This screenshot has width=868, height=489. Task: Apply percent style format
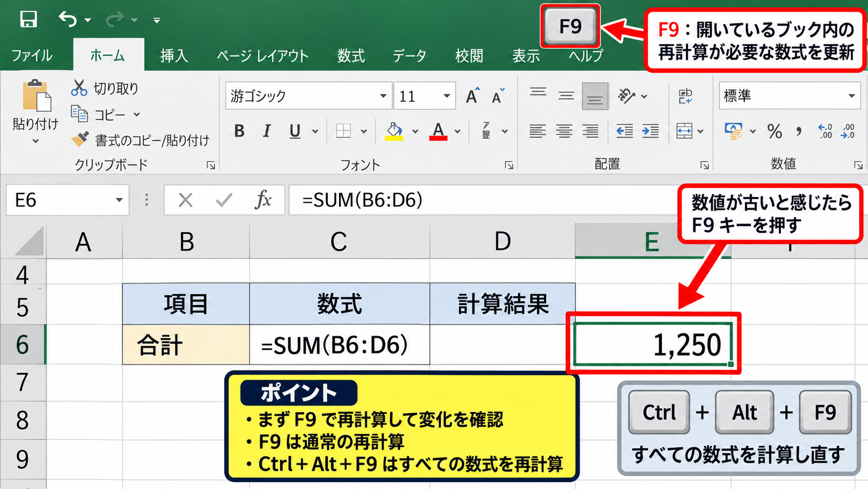point(775,131)
